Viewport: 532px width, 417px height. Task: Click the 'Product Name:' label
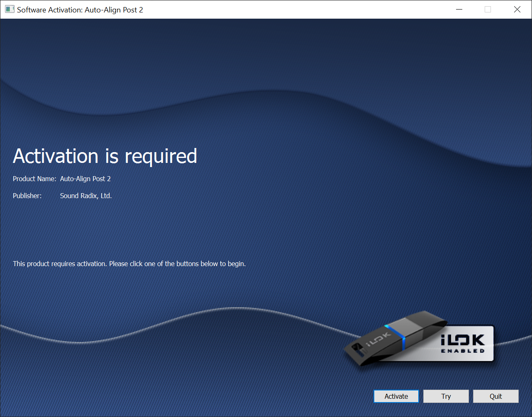click(x=34, y=179)
